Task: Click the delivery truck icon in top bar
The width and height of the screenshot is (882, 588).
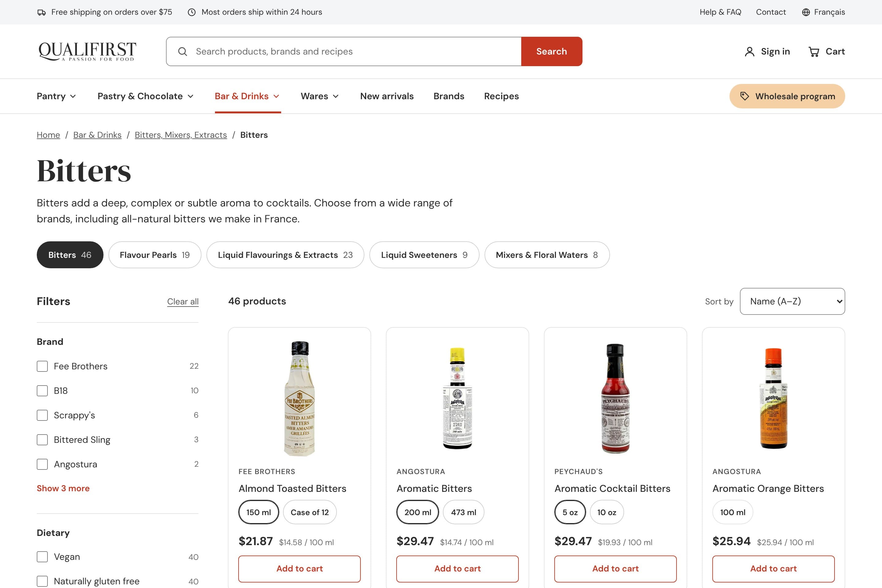Action: pyautogui.click(x=41, y=12)
